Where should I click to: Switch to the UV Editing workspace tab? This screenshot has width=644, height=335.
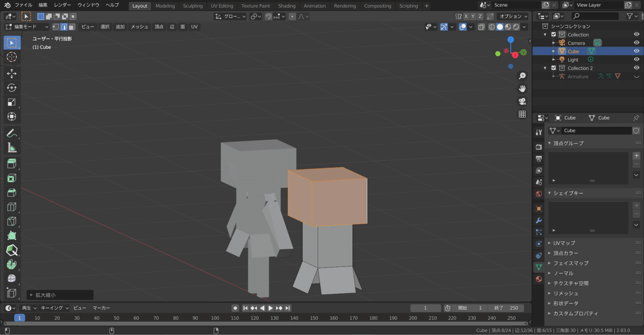click(x=222, y=6)
